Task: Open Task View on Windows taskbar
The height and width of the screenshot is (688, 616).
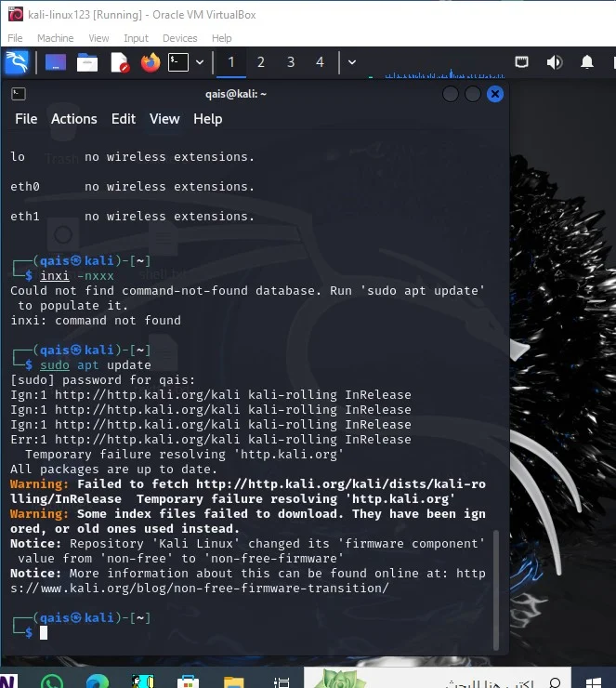Action: [282, 681]
